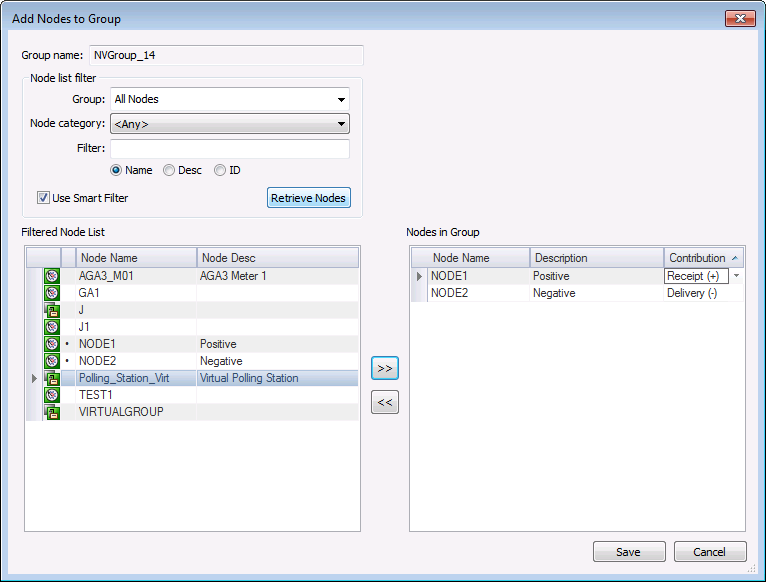Click the TEST1 node icon

[x=52, y=395]
